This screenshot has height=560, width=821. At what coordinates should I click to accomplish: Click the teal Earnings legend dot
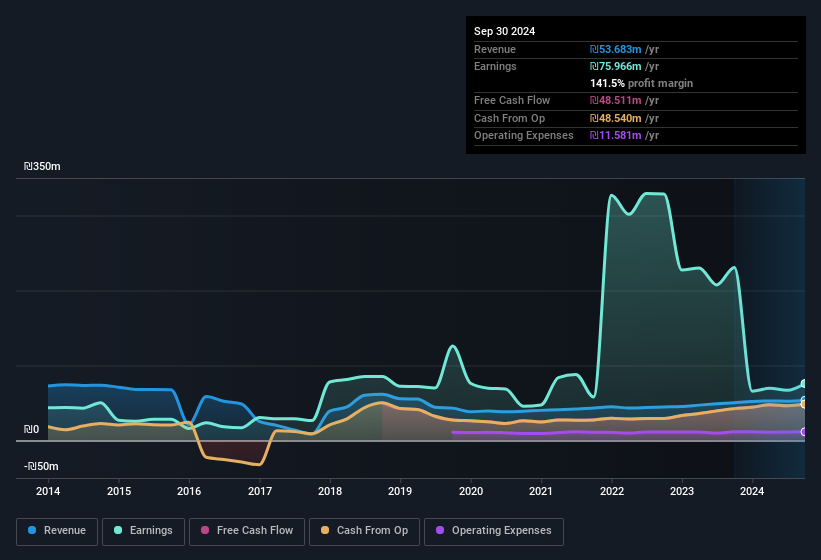tap(118, 530)
